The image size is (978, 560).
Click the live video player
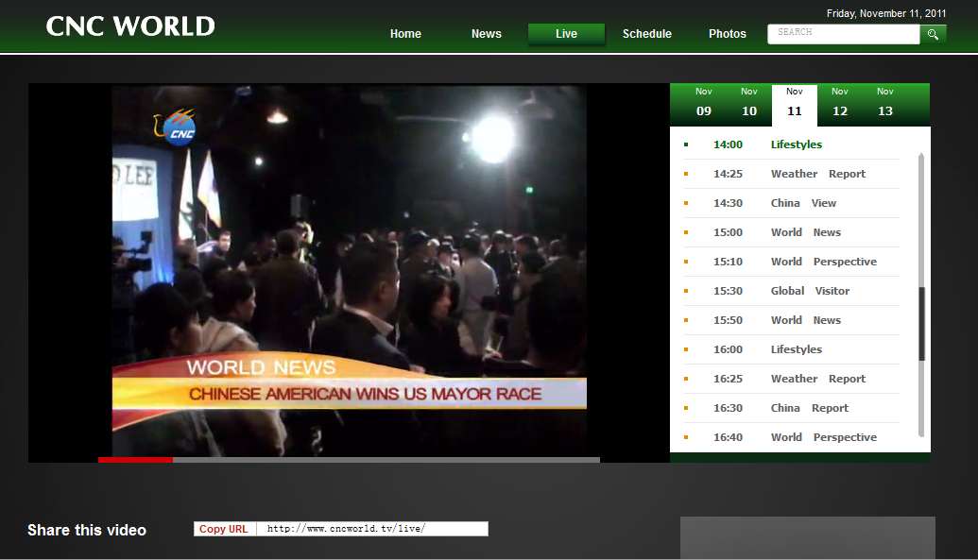pyautogui.click(x=349, y=271)
